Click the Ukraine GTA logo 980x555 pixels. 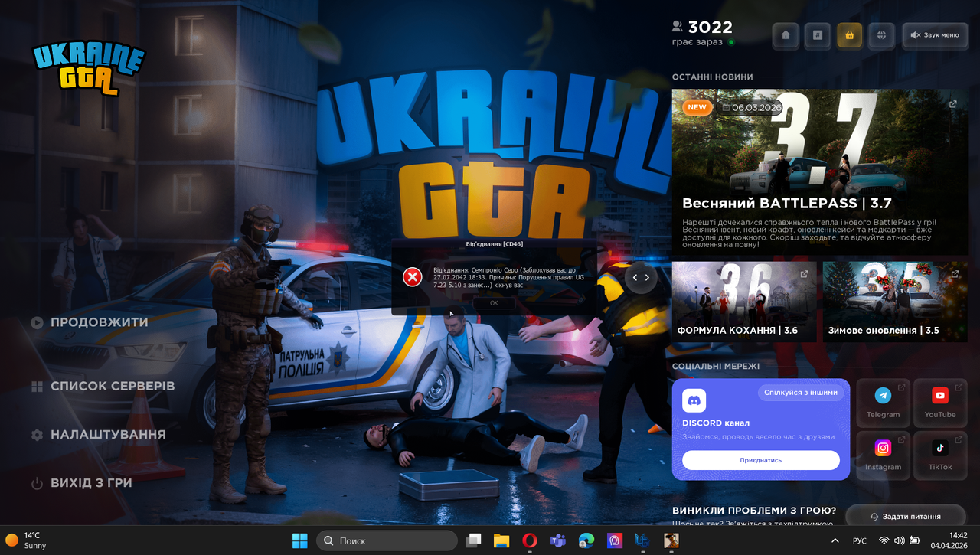89,67
